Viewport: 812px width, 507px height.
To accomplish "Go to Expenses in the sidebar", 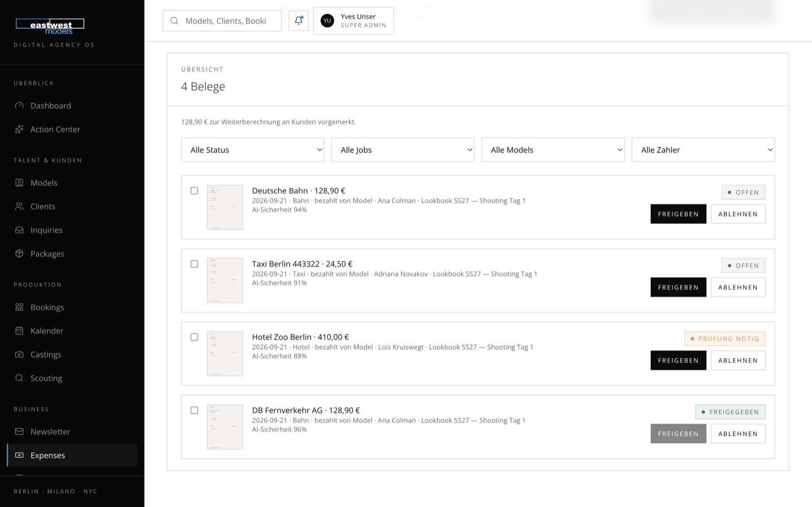I will (x=72, y=455).
